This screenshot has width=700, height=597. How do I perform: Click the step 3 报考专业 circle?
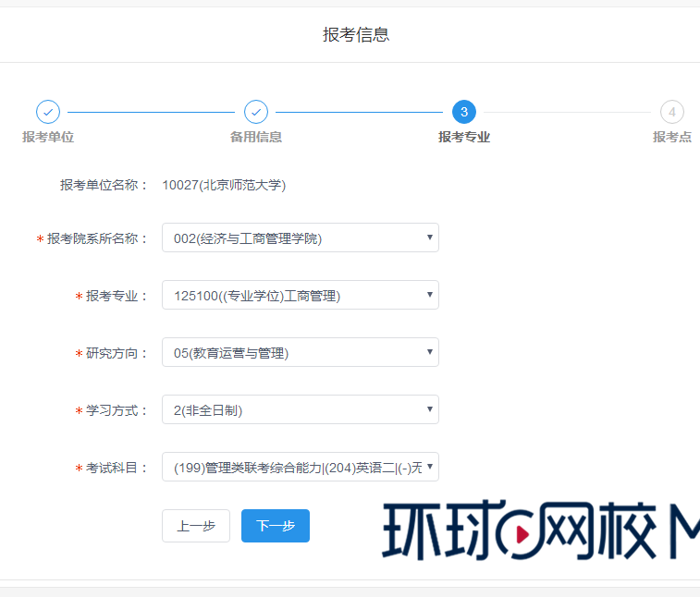coord(464,112)
